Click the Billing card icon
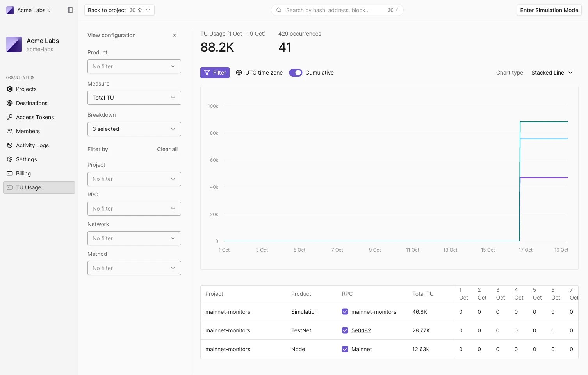588x375 pixels. (10, 173)
